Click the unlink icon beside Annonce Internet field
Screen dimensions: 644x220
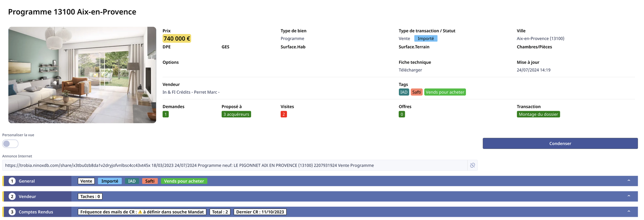472,165
